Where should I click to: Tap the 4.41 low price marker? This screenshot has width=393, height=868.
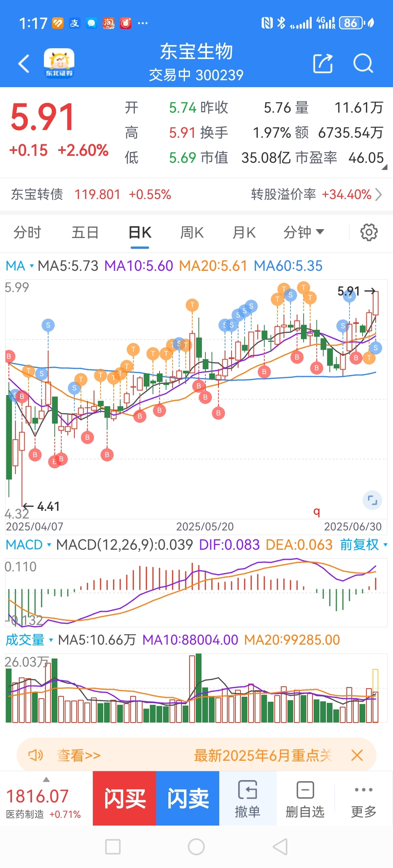pos(41,506)
